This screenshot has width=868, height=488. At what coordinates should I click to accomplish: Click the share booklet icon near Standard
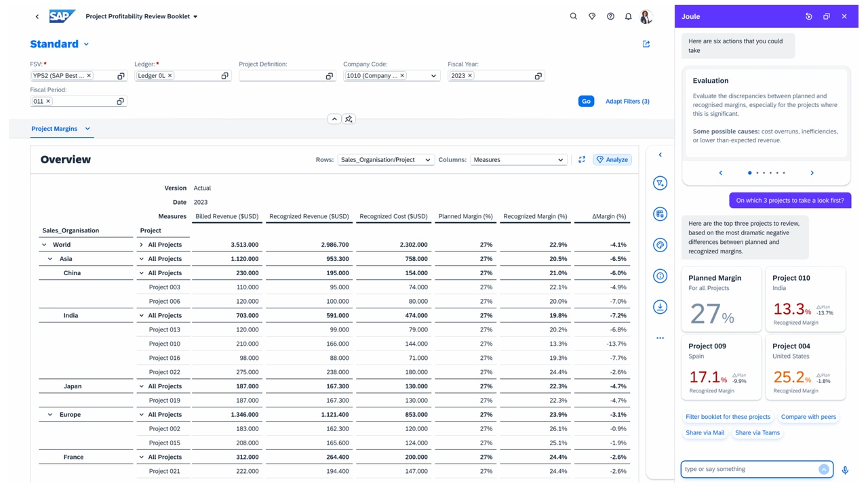[646, 44]
